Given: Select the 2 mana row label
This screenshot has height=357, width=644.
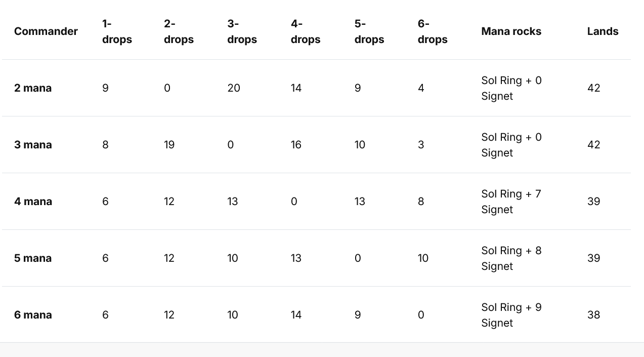Looking at the screenshot, I should click(33, 88).
